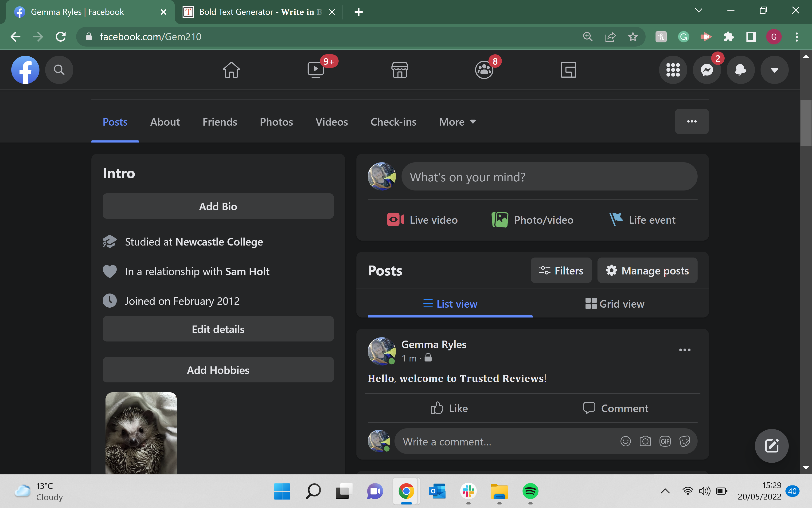Expand the More dropdown in profile tabs
812x508 pixels.
tap(457, 122)
